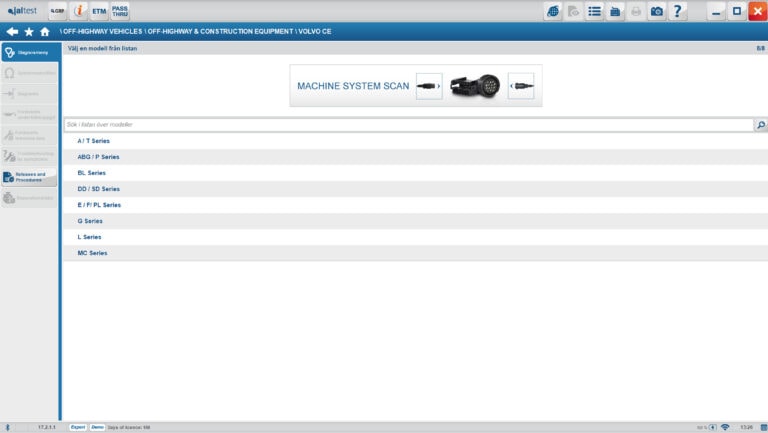Click the list item counter 8/8
768x433 pixels.
tap(760, 48)
